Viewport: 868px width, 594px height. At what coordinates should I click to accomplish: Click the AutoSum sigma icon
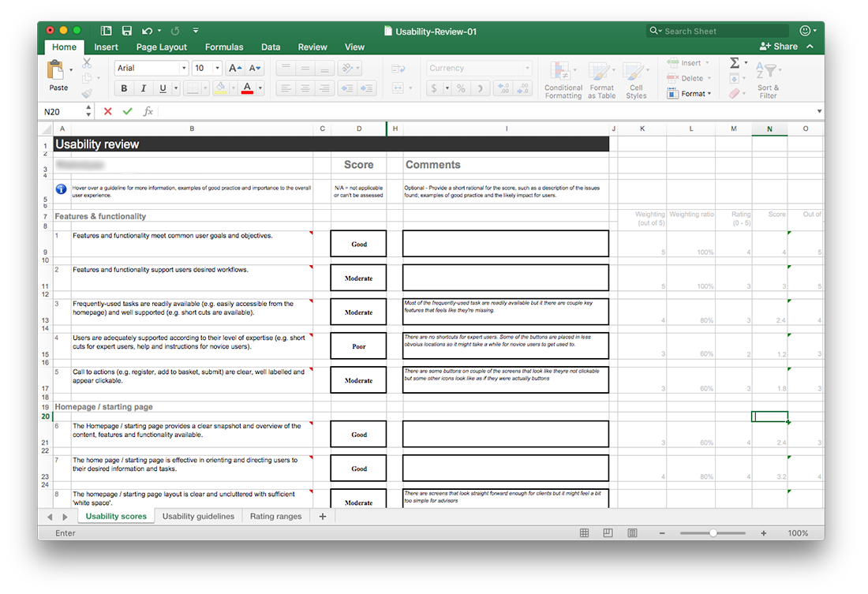(x=734, y=63)
